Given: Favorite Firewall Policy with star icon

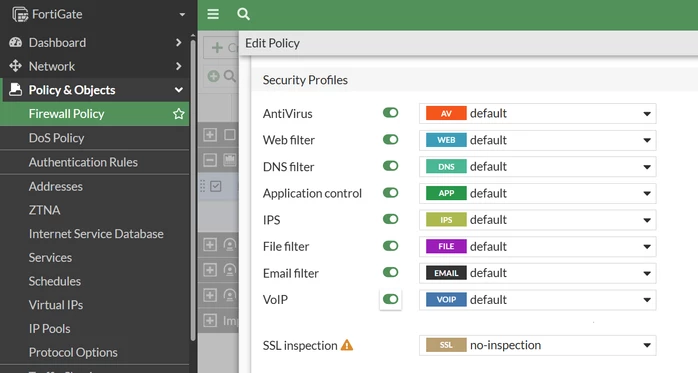Looking at the screenshot, I should (179, 114).
